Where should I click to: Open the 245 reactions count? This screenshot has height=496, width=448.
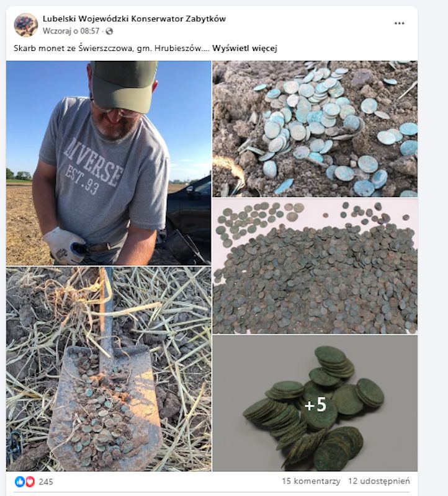(x=46, y=482)
